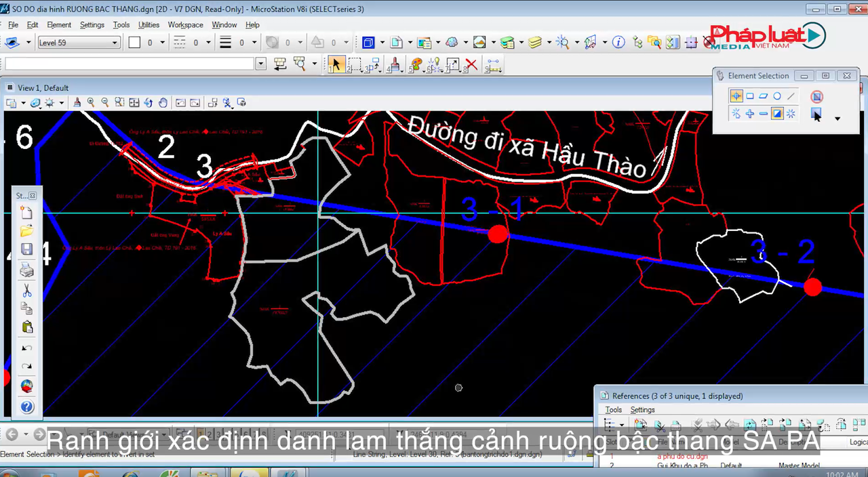The image size is (868, 477).
Task: Open the Workspace menu
Action: coord(185,24)
